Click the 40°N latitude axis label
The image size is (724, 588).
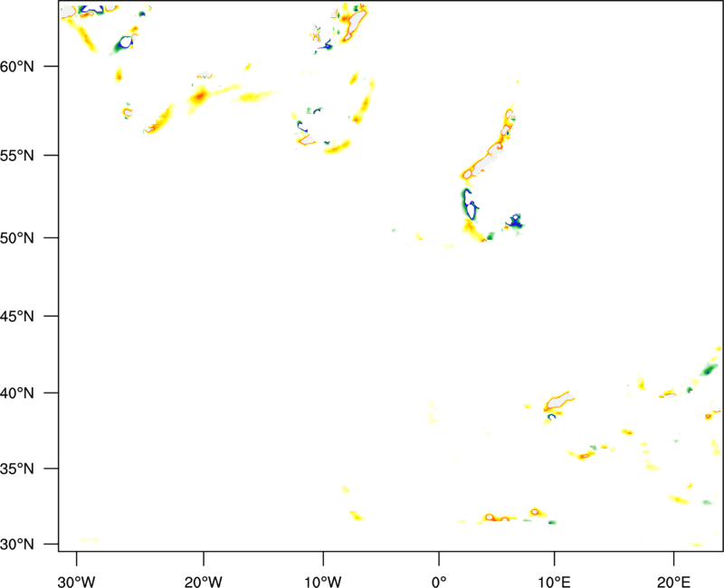tap(17, 394)
